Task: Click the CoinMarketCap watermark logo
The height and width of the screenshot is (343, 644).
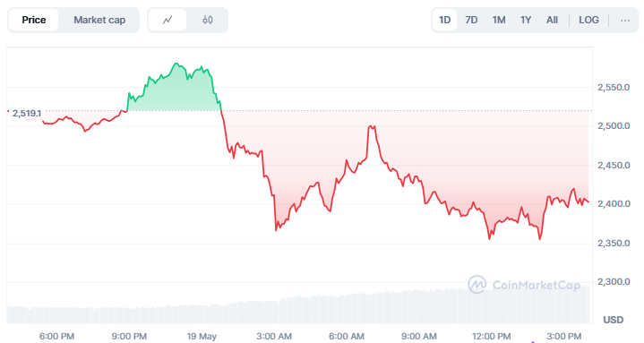Action: click(525, 284)
